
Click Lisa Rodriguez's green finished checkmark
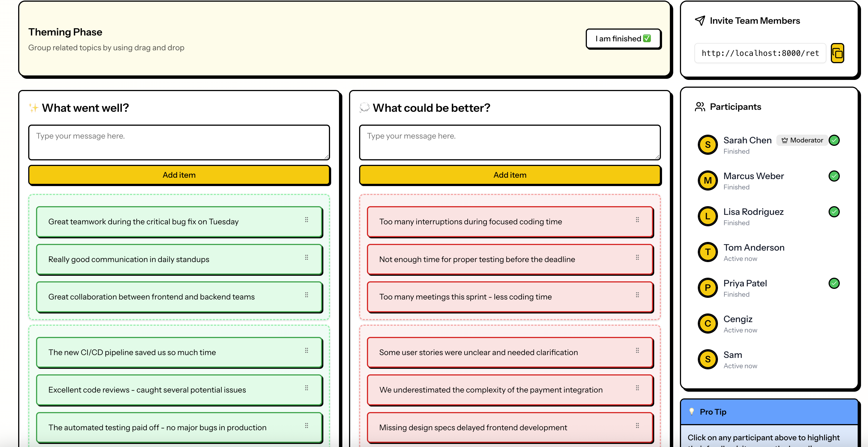click(834, 211)
